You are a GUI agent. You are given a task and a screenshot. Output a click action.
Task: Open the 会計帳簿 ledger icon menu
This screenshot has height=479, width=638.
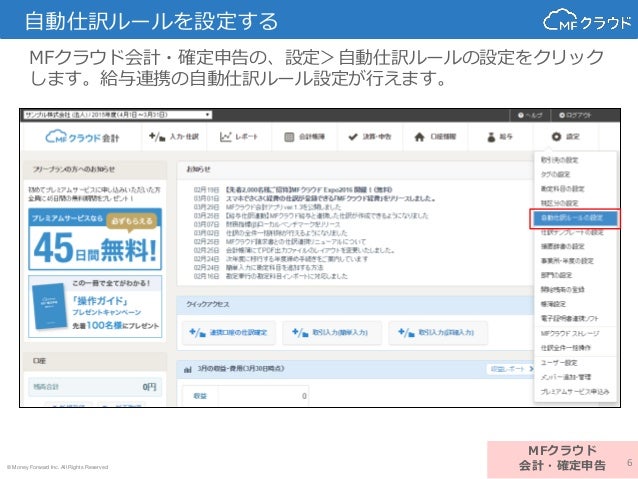point(304,137)
